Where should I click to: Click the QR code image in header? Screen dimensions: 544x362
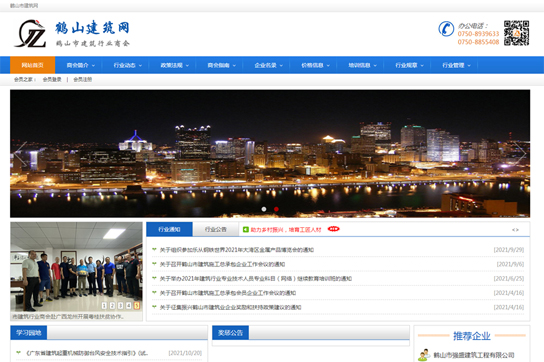point(516,33)
